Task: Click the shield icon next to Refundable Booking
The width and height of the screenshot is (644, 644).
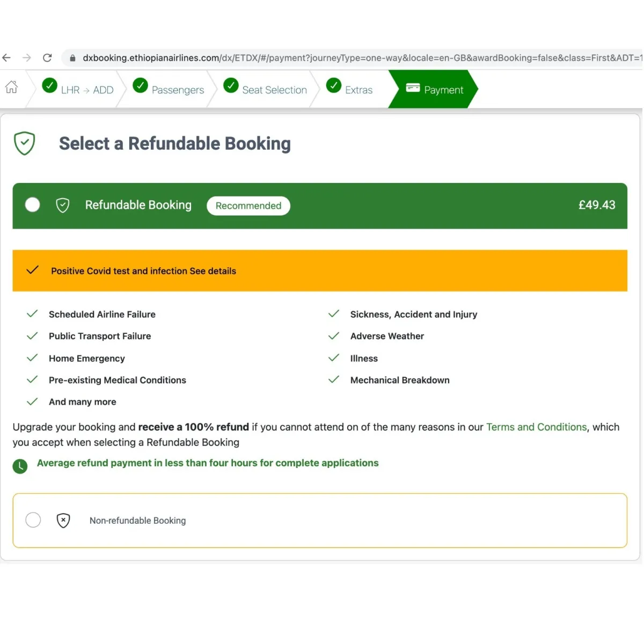Action: pos(62,205)
